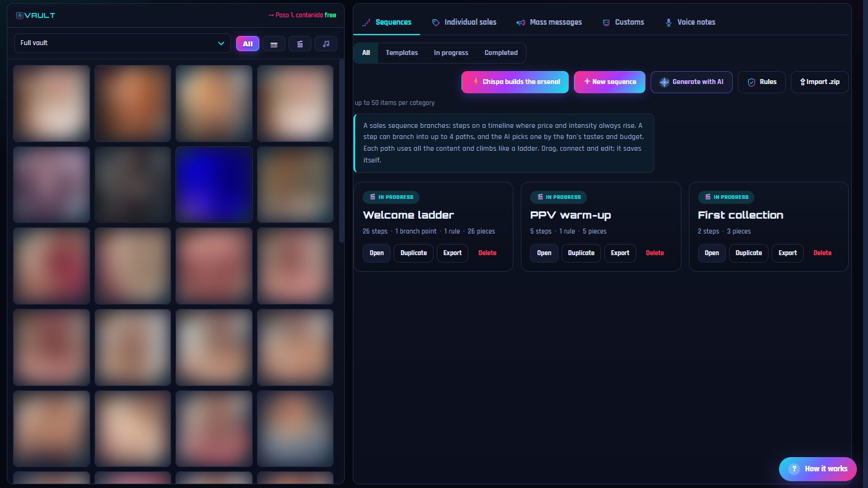
Task: Click the 'Welcome ladder' card title
Action: (408, 215)
